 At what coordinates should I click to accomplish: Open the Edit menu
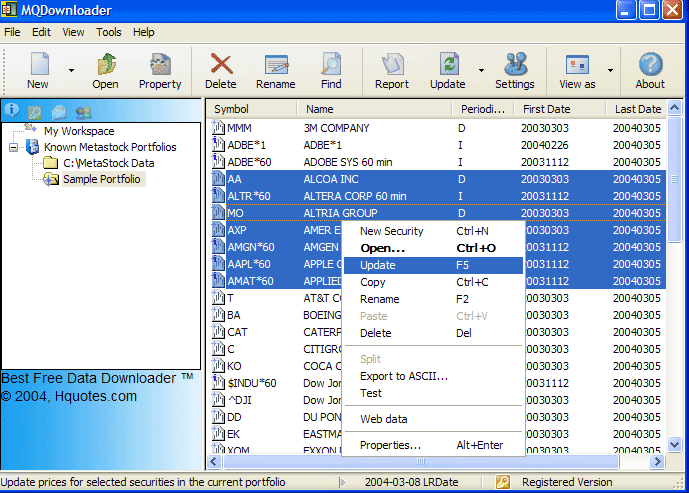pos(41,32)
